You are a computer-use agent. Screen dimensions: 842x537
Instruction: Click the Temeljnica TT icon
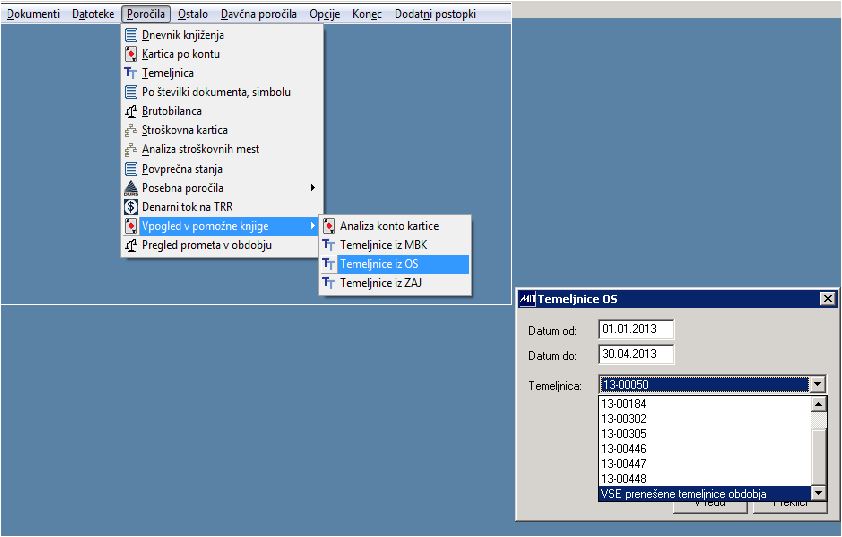pos(131,73)
